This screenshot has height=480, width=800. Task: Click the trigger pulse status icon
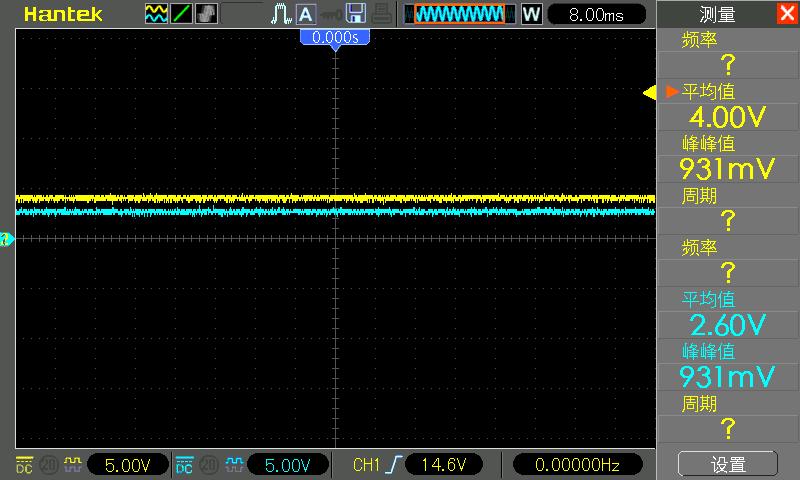[x=280, y=14]
